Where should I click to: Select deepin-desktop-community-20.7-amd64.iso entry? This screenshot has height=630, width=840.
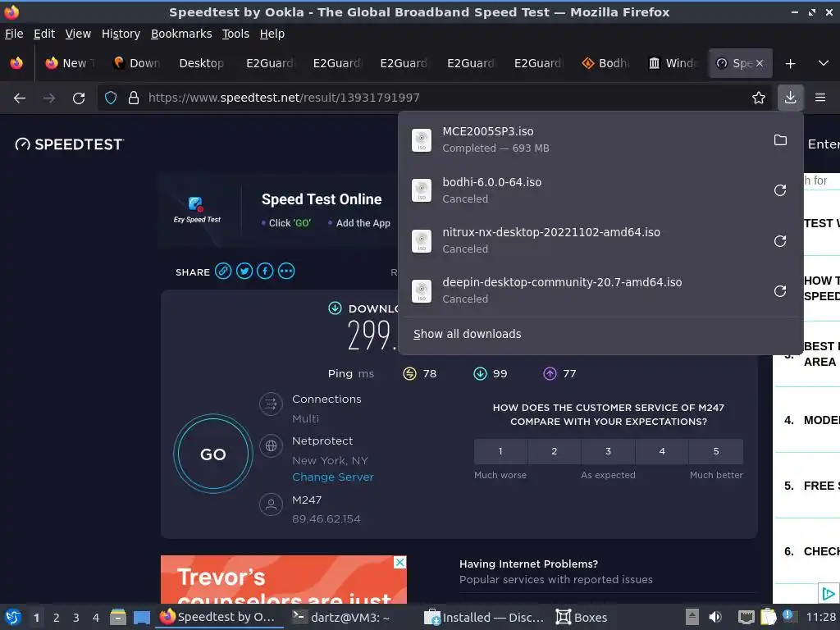tap(584, 290)
